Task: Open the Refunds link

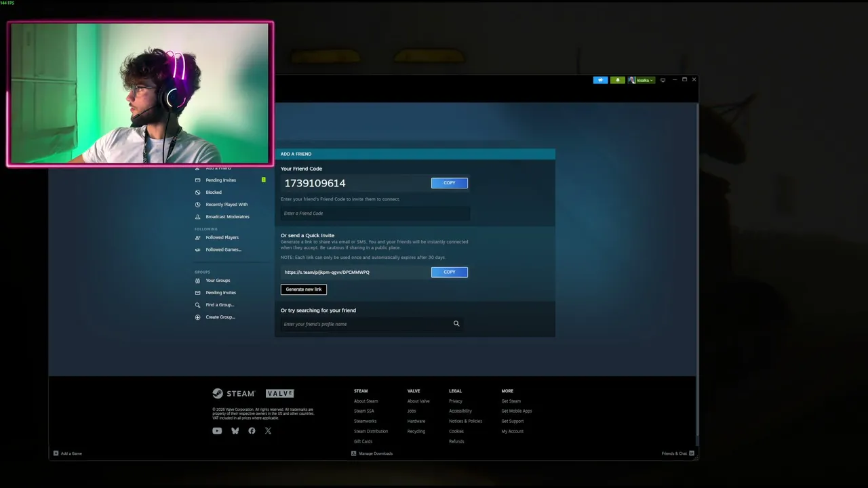Action: coord(456,442)
